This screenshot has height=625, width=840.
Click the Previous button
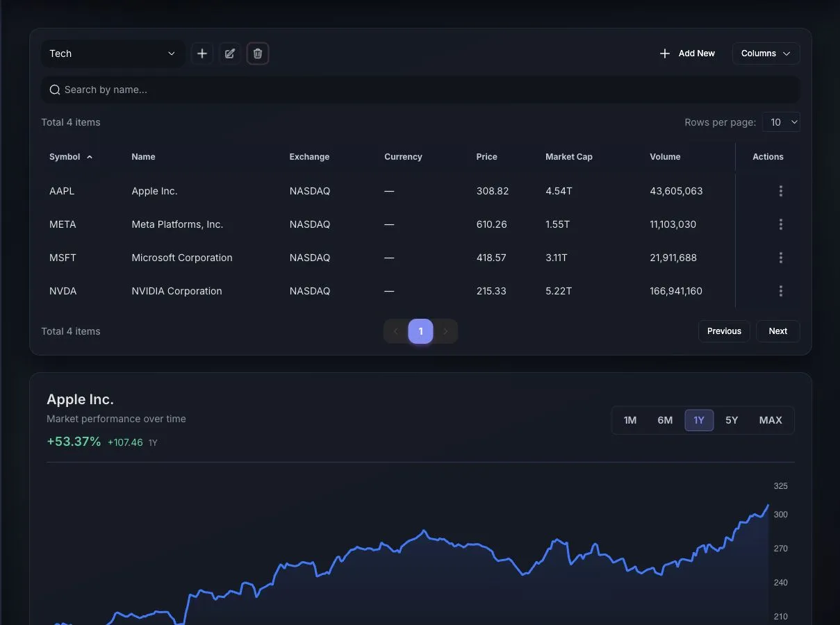724,331
